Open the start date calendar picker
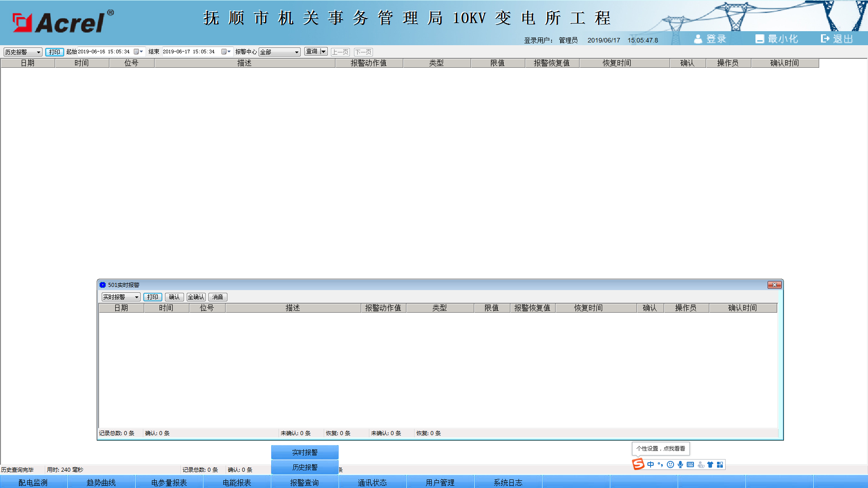The width and height of the screenshot is (868, 488). click(136, 52)
